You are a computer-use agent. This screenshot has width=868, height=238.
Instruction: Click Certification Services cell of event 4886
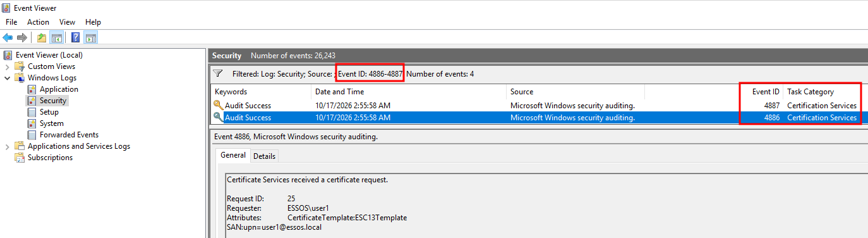coord(822,117)
